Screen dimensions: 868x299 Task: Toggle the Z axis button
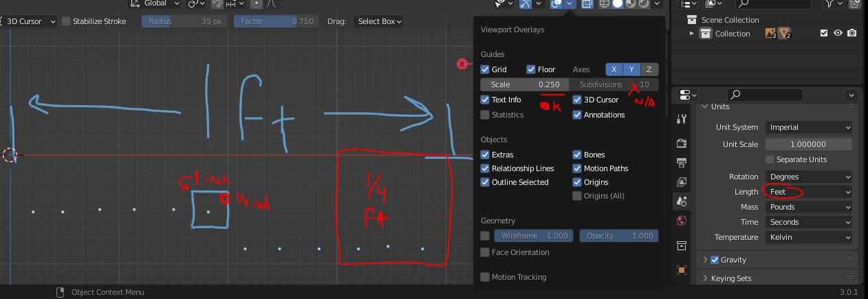pos(649,69)
